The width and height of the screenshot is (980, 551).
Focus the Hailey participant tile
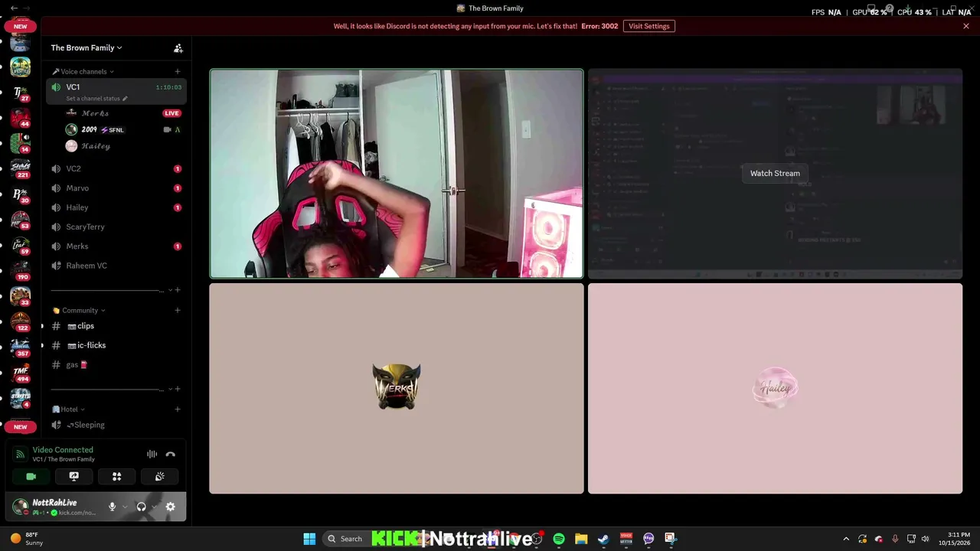pyautogui.click(x=775, y=389)
